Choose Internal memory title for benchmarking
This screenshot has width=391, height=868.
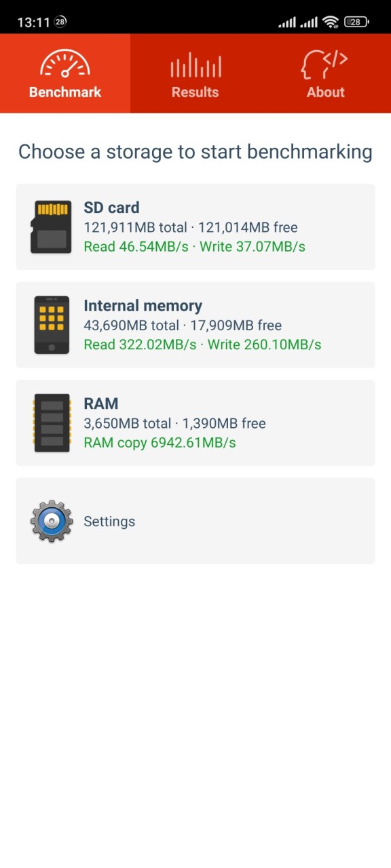(x=143, y=306)
